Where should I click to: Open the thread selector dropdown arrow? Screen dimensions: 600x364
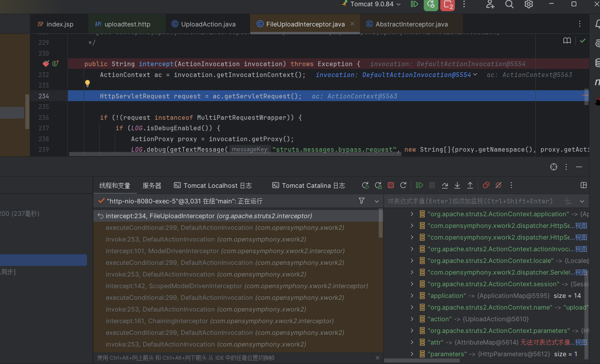point(376,201)
